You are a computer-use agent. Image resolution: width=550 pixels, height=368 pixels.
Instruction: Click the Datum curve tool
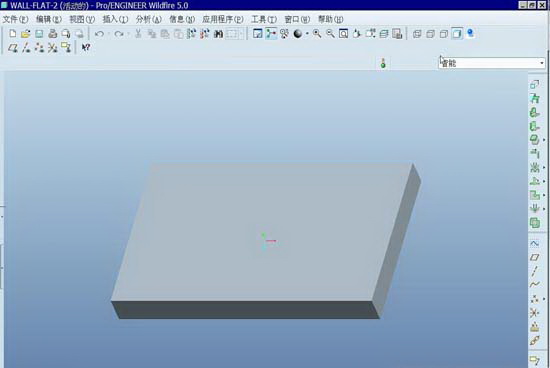point(535,285)
